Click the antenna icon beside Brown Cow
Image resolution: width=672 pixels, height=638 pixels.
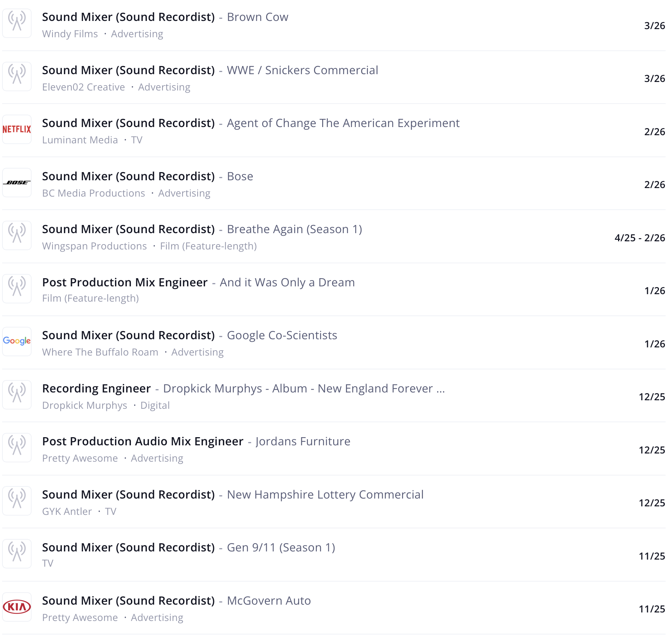coord(17,23)
